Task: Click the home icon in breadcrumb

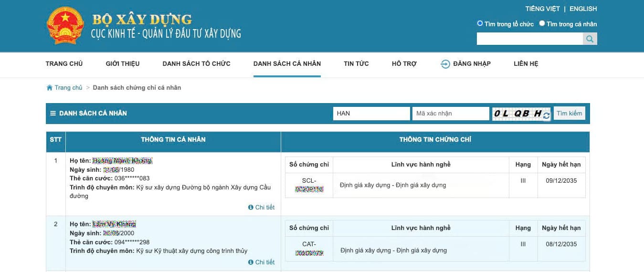Action: tap(49, 88)
